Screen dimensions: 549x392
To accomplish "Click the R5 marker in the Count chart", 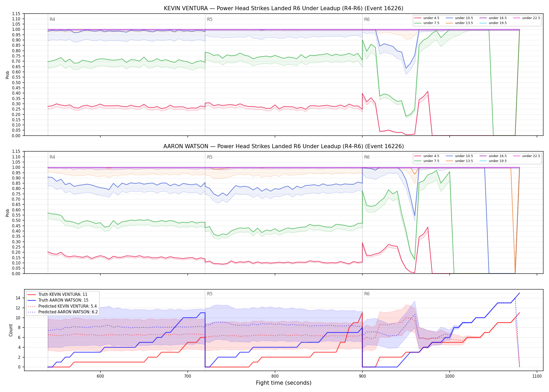I will (210, 294).
